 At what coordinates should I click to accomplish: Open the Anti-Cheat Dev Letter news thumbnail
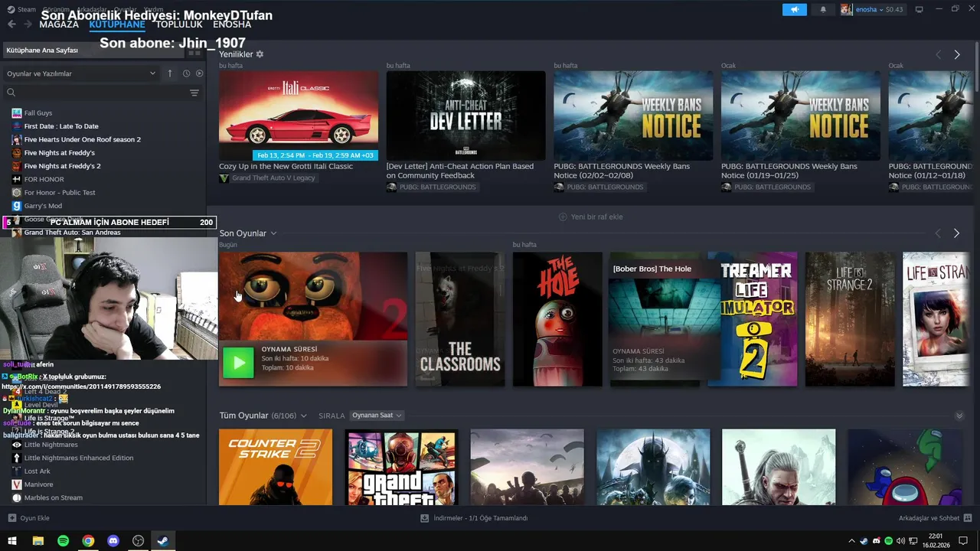pyautogui.click(x=465, y=116)
